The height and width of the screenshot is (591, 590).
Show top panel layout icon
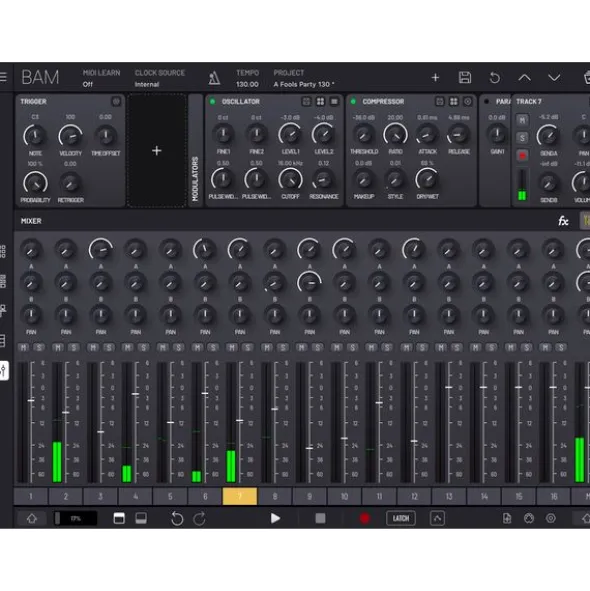pyautogui.click(x=119, y=518)
